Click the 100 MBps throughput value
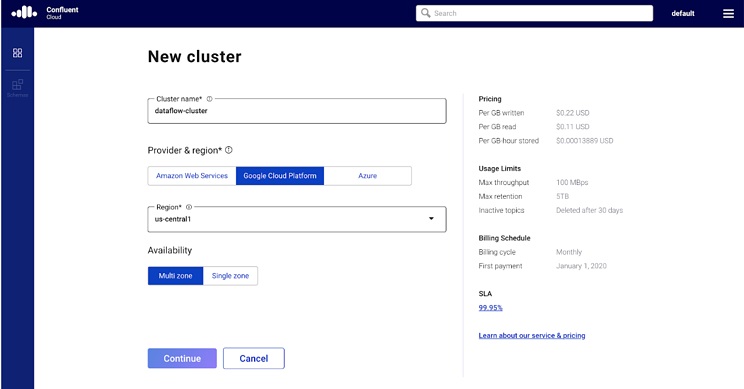 pos(572,182)
